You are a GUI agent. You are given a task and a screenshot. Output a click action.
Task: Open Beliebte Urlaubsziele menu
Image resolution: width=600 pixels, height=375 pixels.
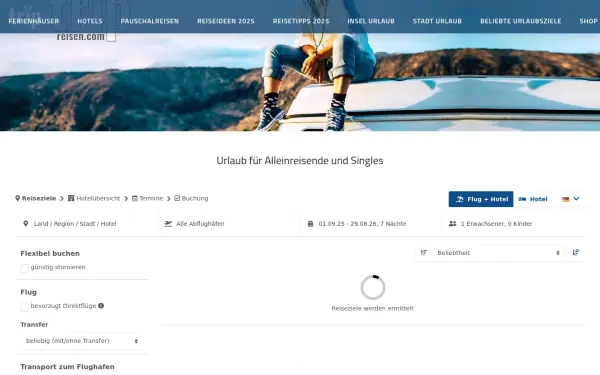click(x=521, y=21)
